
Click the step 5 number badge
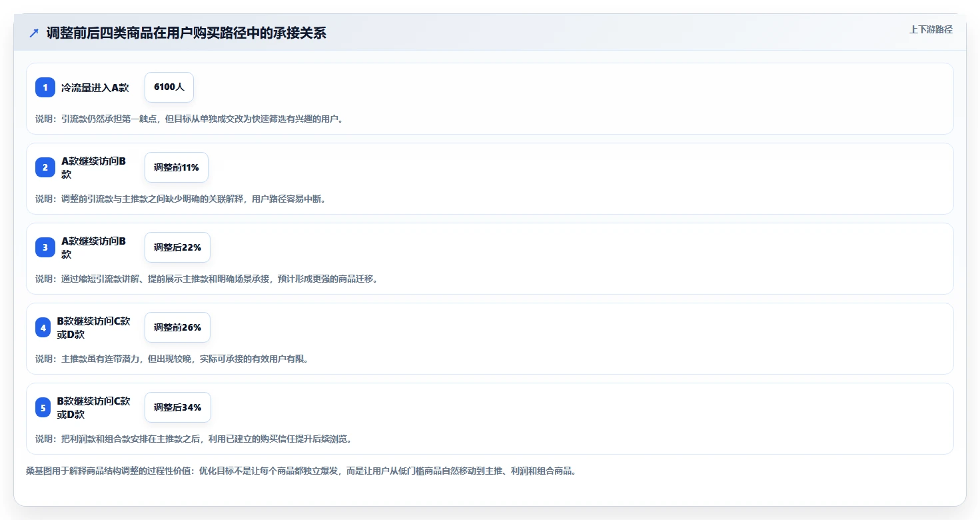point(43,407)
